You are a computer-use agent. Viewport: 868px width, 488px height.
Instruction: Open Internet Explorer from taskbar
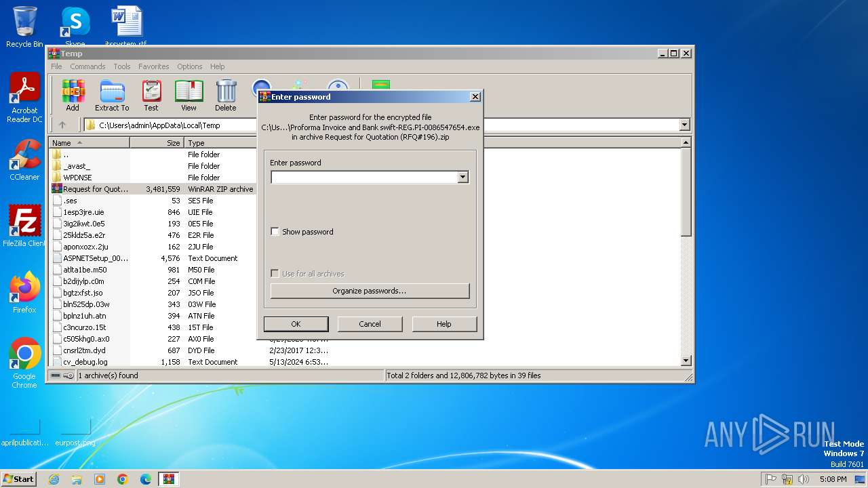coord(54,479)
